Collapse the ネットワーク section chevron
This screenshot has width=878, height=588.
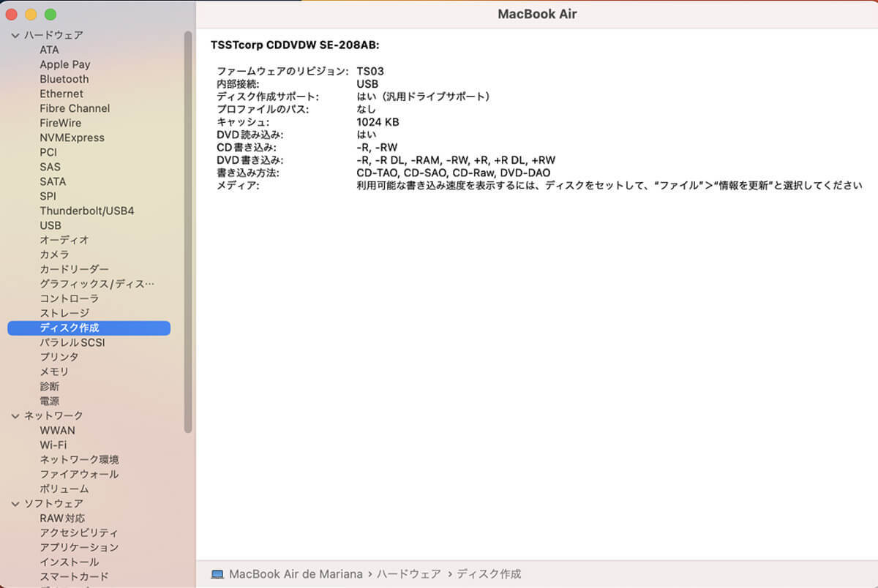pos(15,415)
